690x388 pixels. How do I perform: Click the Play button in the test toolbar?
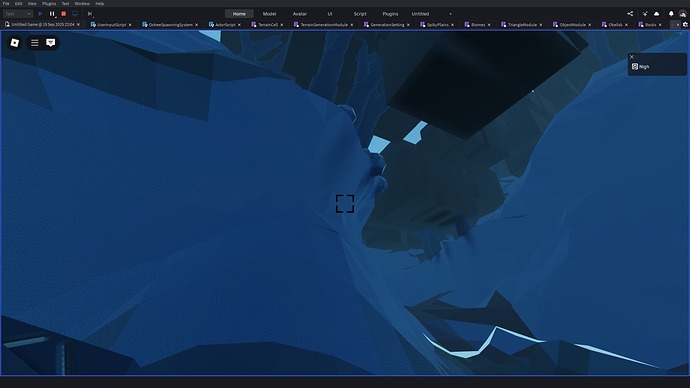click(x=40, y=14)
